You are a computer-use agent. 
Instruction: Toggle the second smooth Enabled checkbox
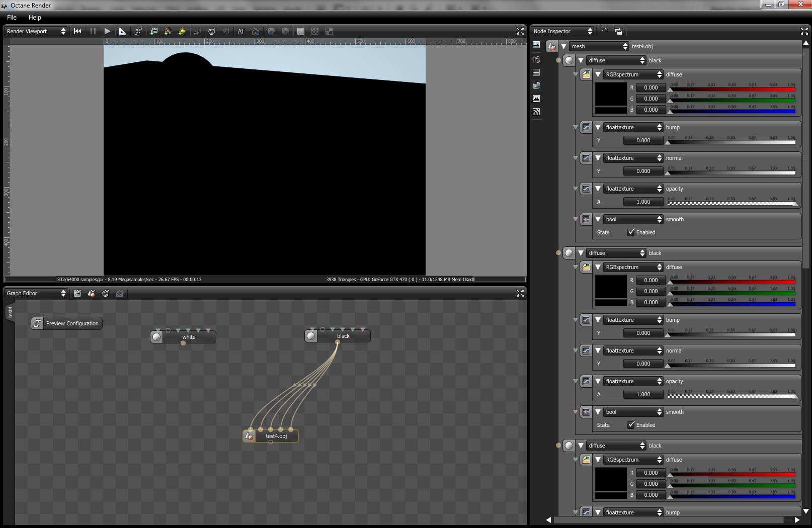(x=631, y=425)
